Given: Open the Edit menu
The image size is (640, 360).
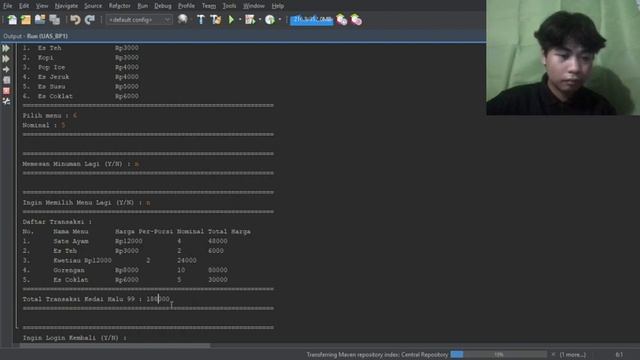Looking at the screenshot, I should coord(24,6).
